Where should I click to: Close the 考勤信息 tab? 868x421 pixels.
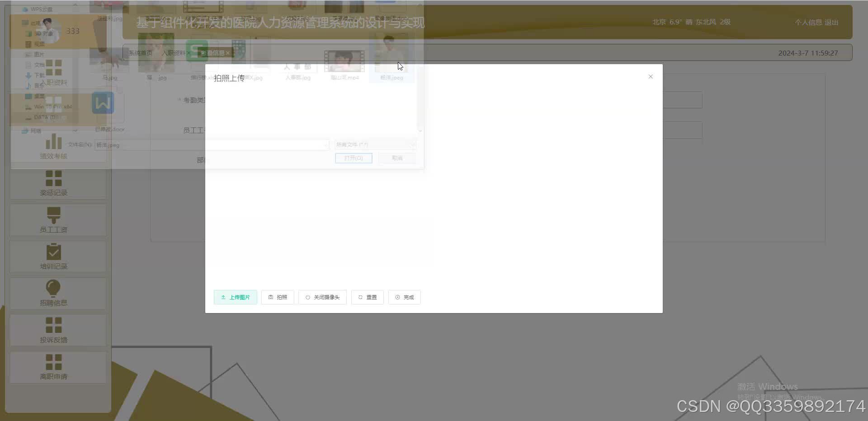(228, 53)
